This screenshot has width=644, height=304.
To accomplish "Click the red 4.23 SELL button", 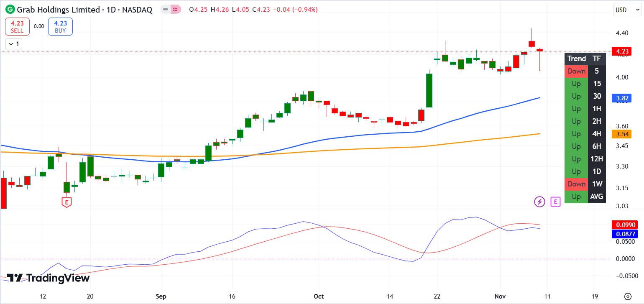I will 17,26.
